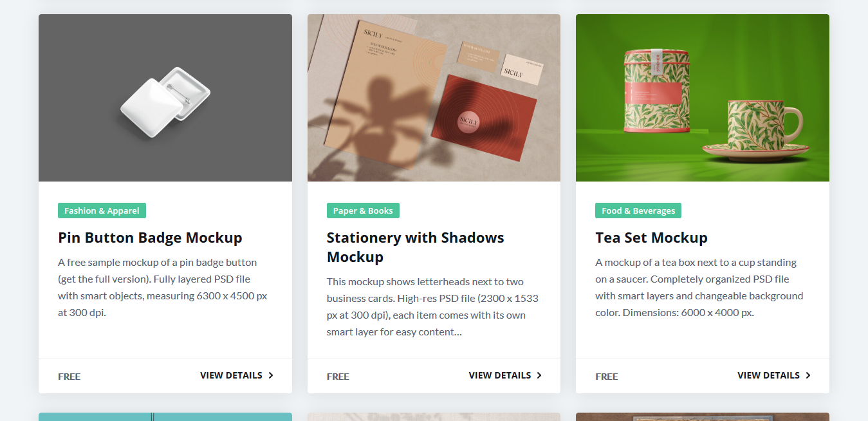
Task: Click the chevron arrow on Tea Set card
Action: click(x=808, y=375)
